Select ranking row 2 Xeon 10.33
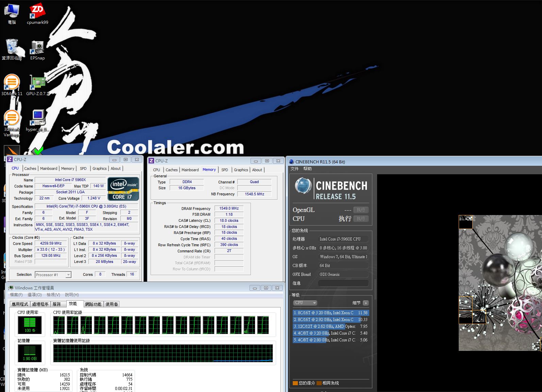 coord(331,320)
